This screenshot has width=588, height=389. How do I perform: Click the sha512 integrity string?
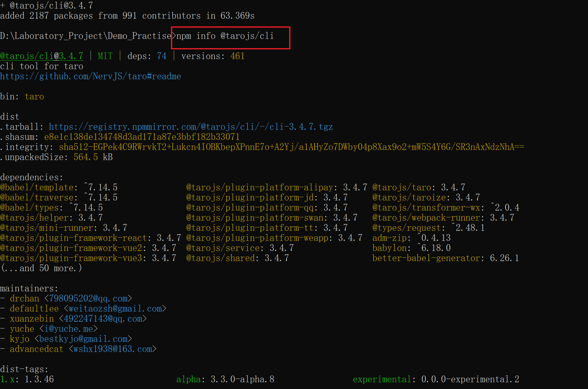(x=291, y=147)
